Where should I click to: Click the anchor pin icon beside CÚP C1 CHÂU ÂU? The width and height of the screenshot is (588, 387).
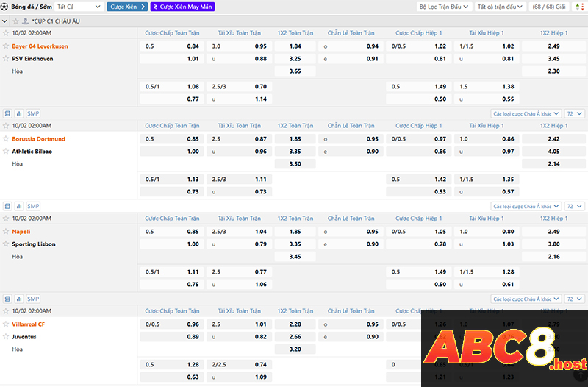pyautogui.click(x=26, y=21)
